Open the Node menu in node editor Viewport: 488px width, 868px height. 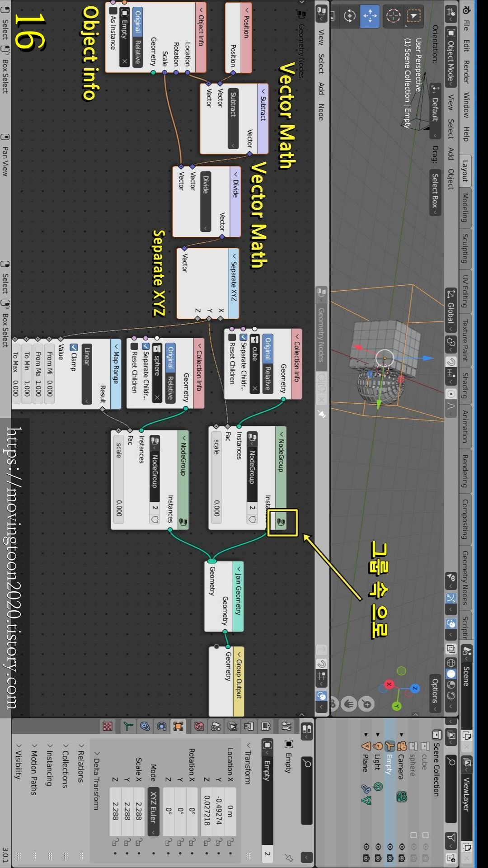tap(321, 112)
